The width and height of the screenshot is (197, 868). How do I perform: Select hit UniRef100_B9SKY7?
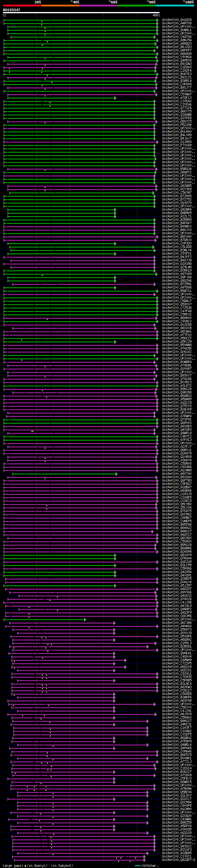(177, 375)
